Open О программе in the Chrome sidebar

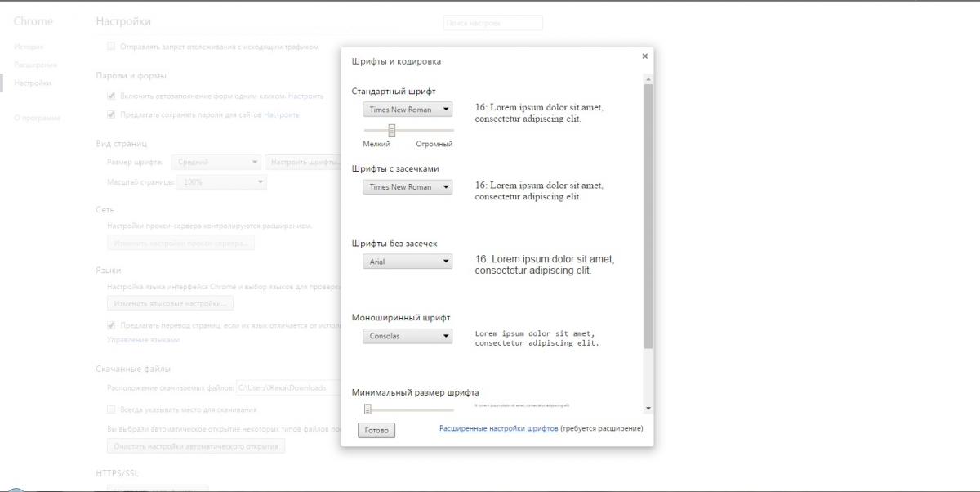pos(37,118)
